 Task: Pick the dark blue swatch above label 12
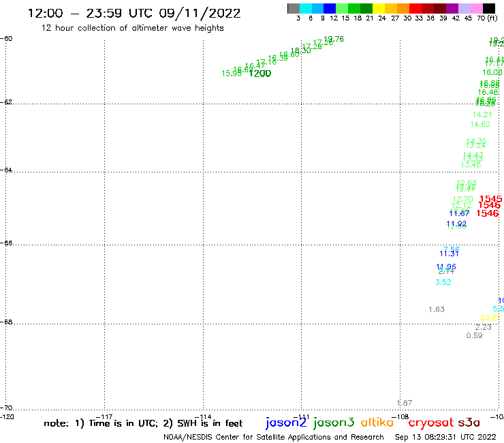coord(330,9)
